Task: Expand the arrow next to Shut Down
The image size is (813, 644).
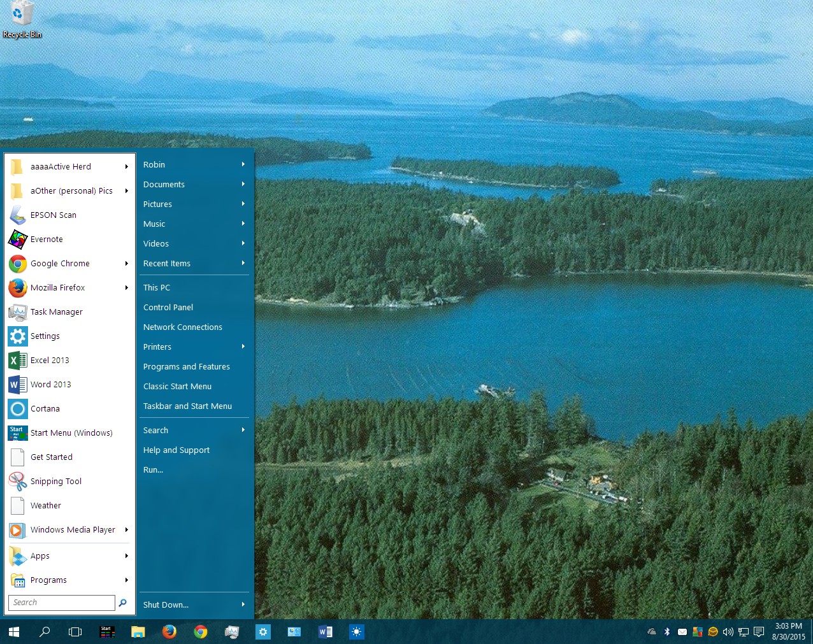Action: tap(243, 605)
